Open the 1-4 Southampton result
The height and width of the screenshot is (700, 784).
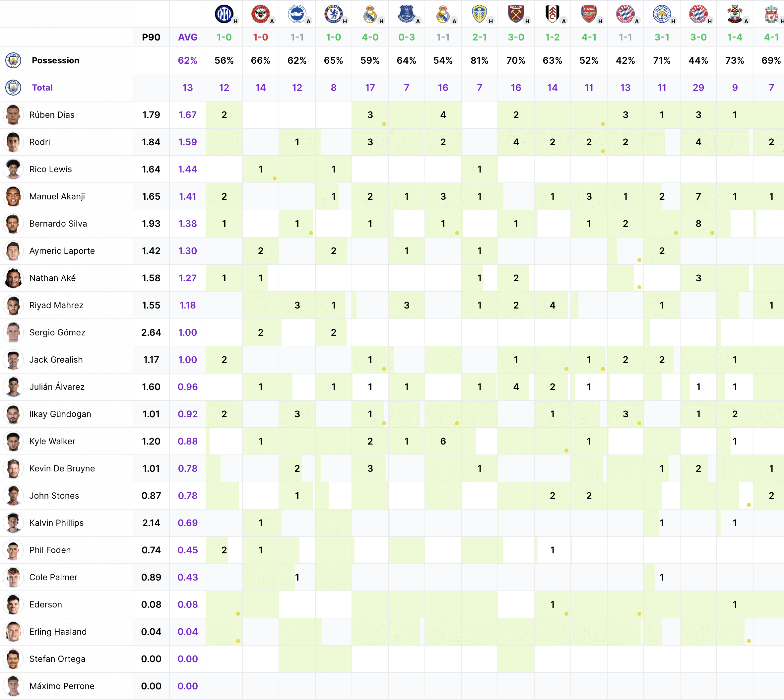click(x=735, y=37)
